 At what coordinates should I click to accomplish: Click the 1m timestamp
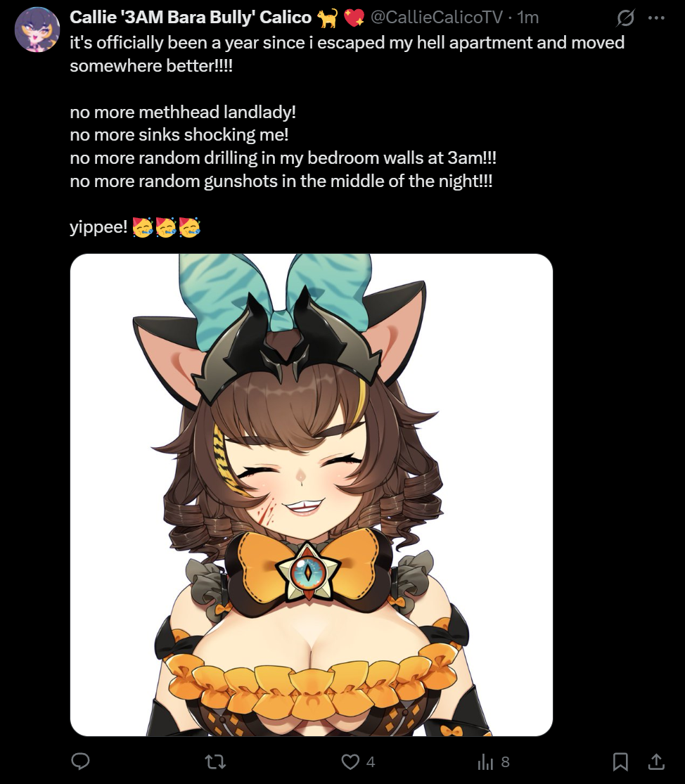click(x=528, y=18)
